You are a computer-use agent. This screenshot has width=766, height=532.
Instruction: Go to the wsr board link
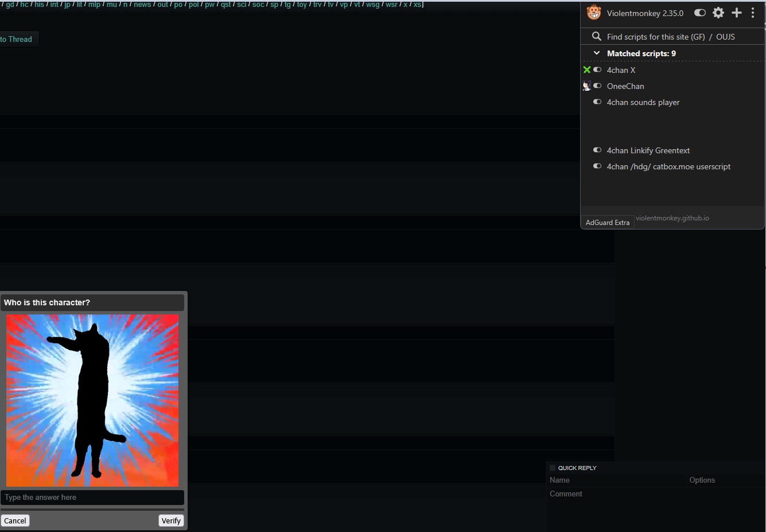coord(391,5)
